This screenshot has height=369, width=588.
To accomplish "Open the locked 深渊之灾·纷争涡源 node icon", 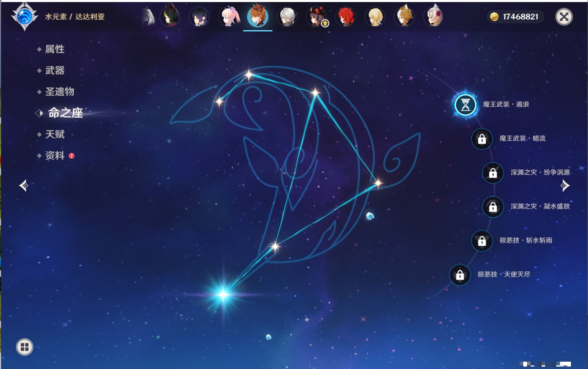I will coord(493,172).
